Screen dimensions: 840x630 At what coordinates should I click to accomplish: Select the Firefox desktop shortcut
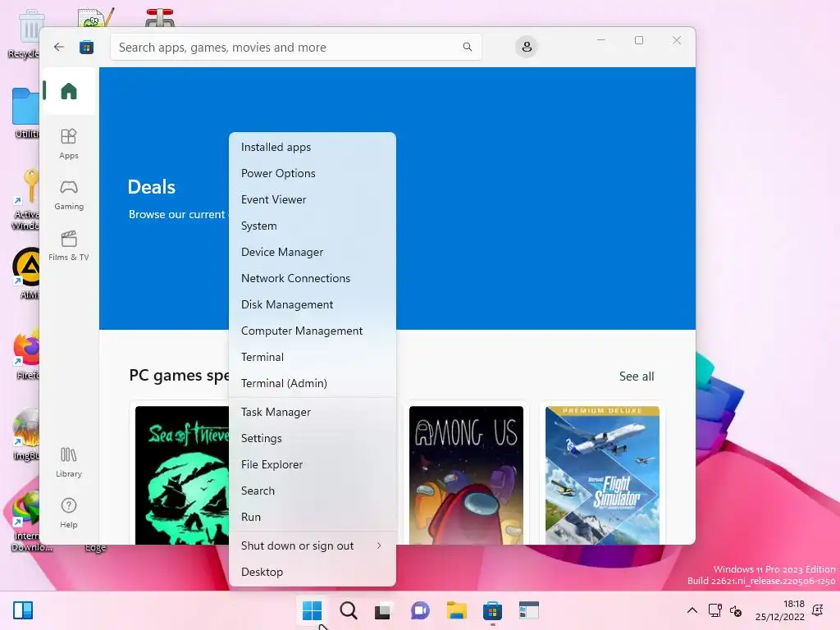coord(25,356)
